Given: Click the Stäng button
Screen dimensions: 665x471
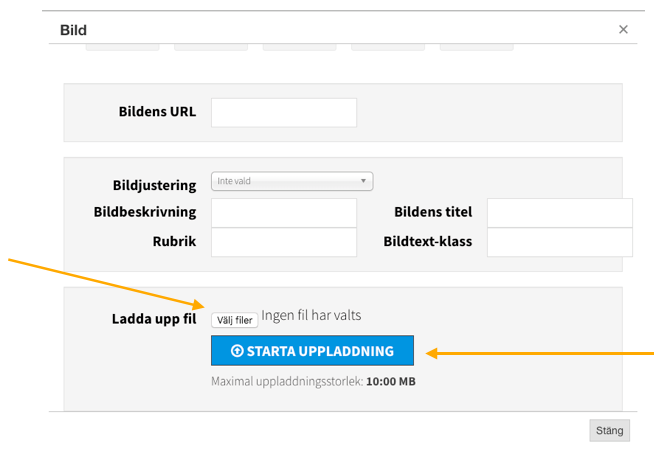Looking at the screenshot, I should coord(609,430).
